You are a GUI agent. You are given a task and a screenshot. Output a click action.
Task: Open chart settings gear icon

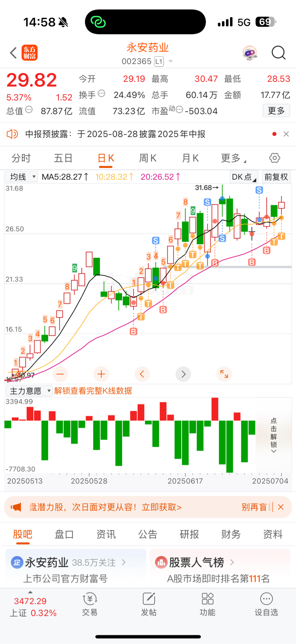[274, 158]
